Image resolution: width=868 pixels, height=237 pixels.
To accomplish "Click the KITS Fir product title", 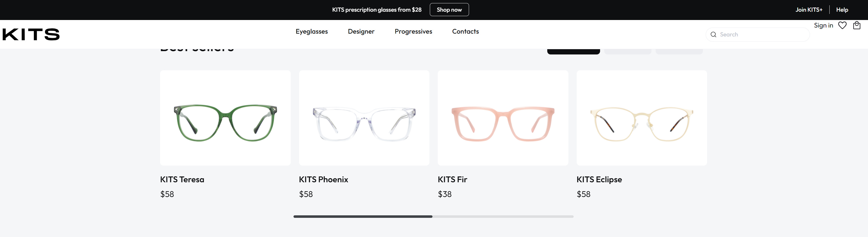I will tap(452, 179).
